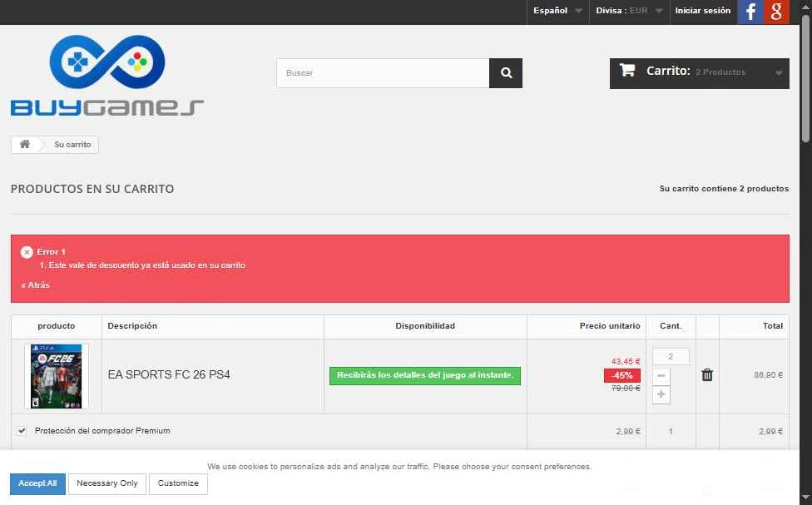Expand the Carrito dropdown arrow

(779, 73)
